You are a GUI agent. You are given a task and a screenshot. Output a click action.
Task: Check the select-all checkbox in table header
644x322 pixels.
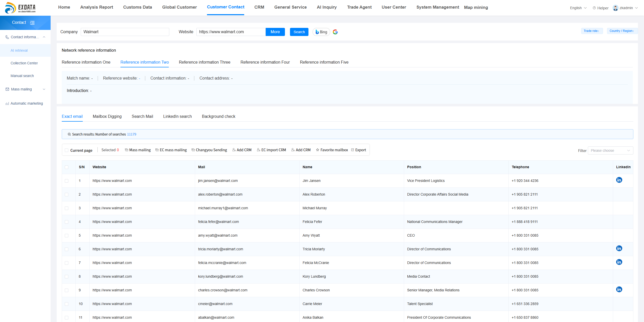point(67,167)
